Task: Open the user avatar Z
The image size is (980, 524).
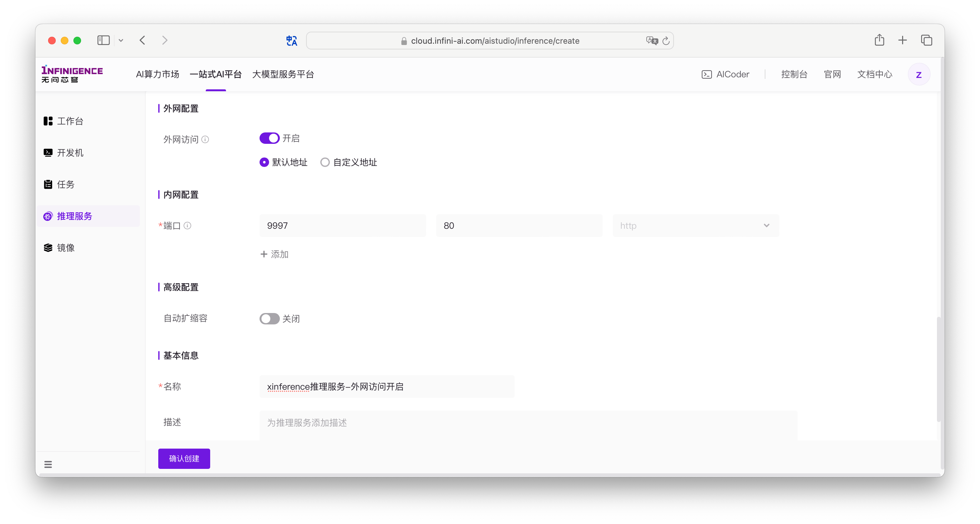Action: tap(918, 75)
